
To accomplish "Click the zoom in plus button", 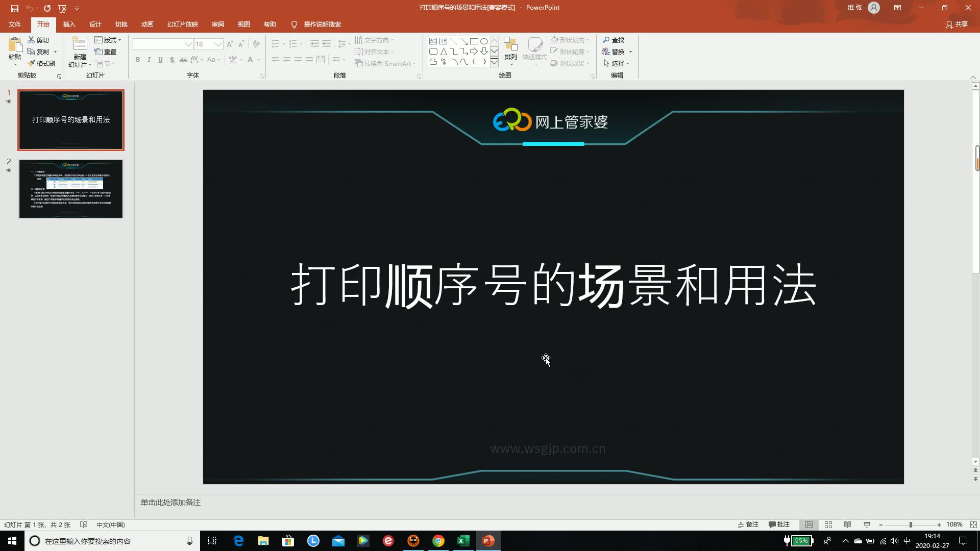I will pyautogui.click(x=939, y=524).
